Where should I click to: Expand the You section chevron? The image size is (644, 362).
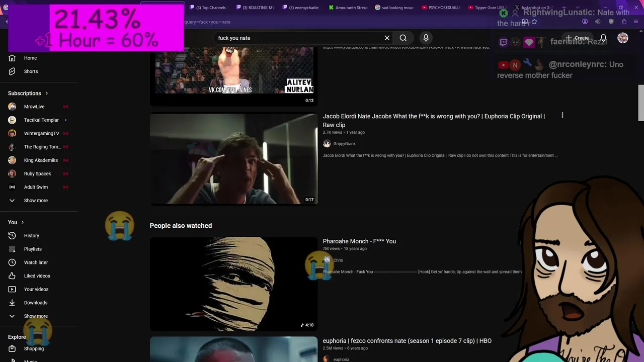(22, 222)
